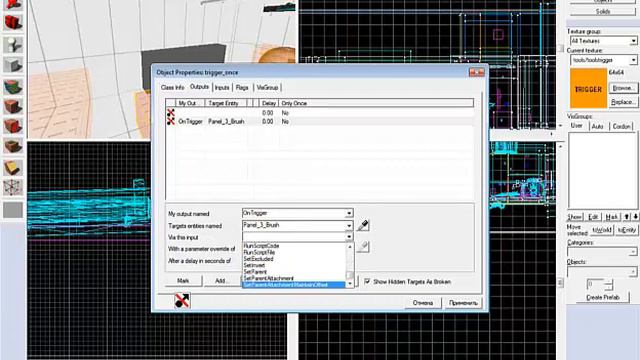Open the My output named dropdown
The height and width of the screenshot is (360, 640).
[x=349, y=213]
